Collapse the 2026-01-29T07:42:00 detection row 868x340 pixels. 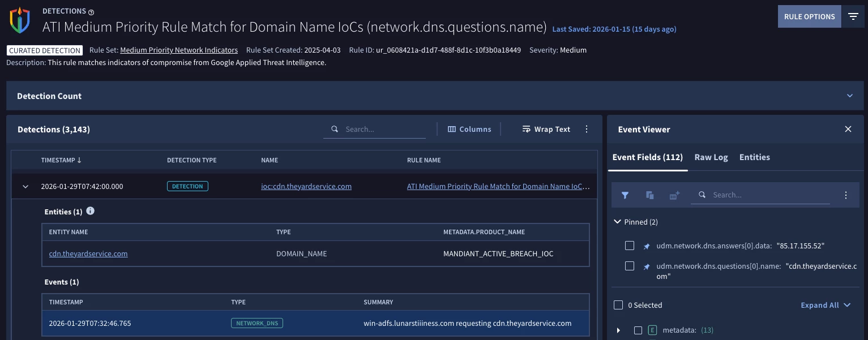(25, 187)
